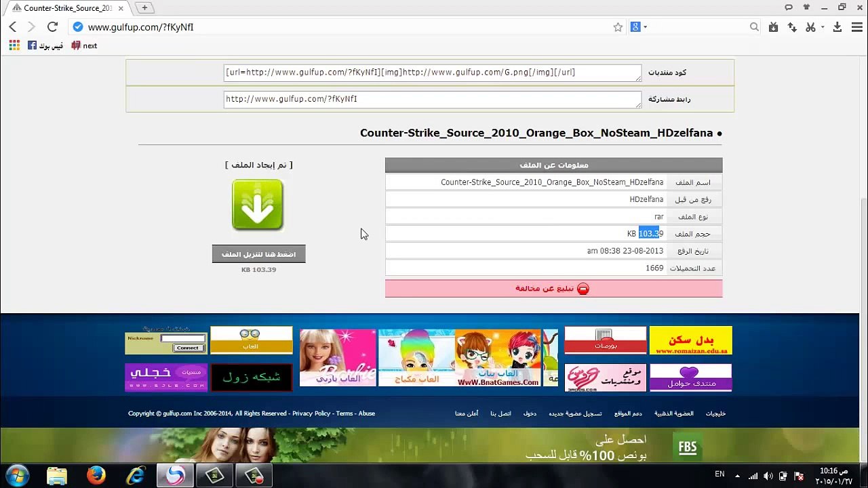This screenshot has width=868, height=488.
Task: Click the taskbar recorder icon with red dot
Action: (x=254, y=476)
